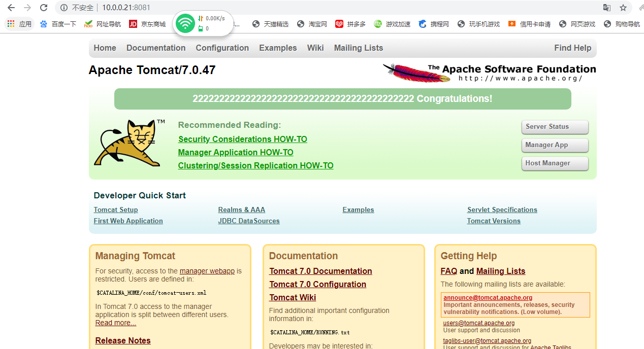
Task: Open the Baidu paw bookmark
Action: pos(58,24)
